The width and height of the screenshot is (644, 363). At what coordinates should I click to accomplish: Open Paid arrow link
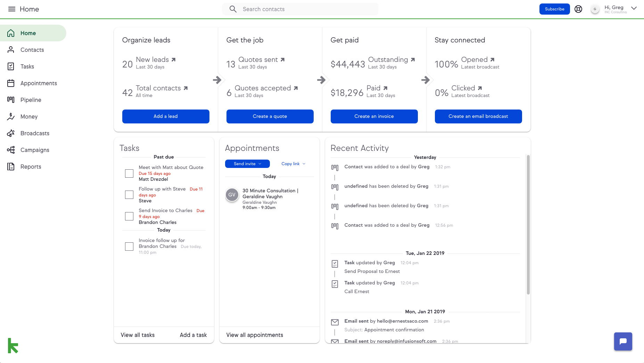click(385, 88)
